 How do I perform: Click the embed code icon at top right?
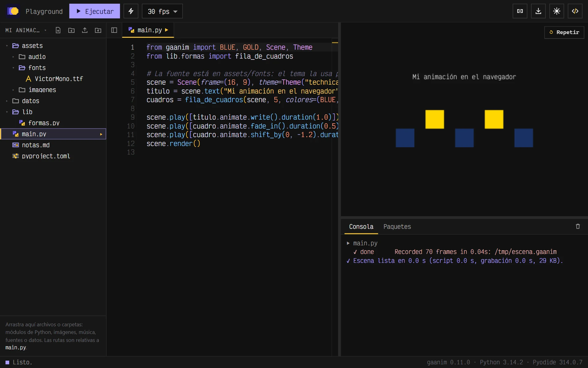575,11
